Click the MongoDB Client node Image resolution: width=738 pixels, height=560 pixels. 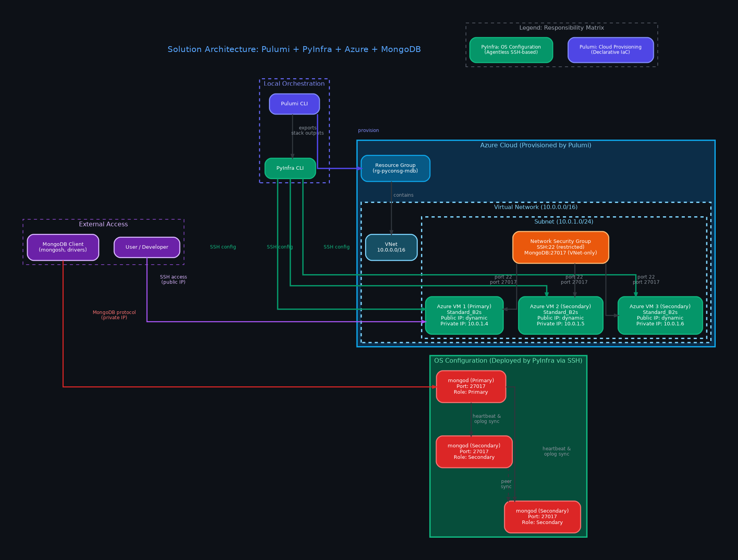point(63,247)
